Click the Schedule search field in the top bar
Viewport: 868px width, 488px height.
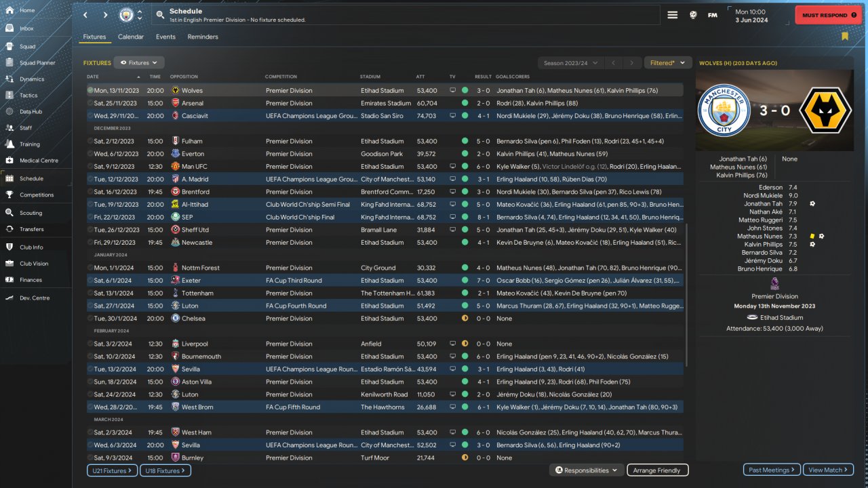405,15
